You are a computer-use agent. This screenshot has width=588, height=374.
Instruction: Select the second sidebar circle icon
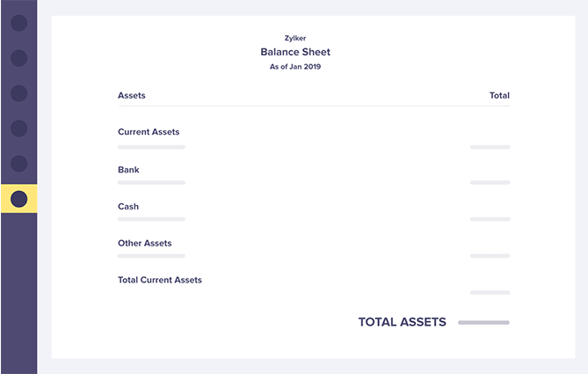pyautogui.click(x=18, y=58)
